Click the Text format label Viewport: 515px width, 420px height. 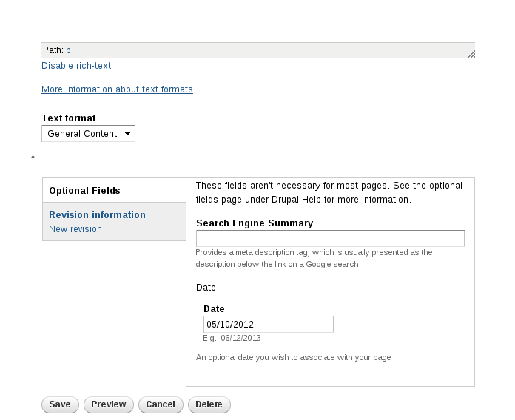pos(69,118)
